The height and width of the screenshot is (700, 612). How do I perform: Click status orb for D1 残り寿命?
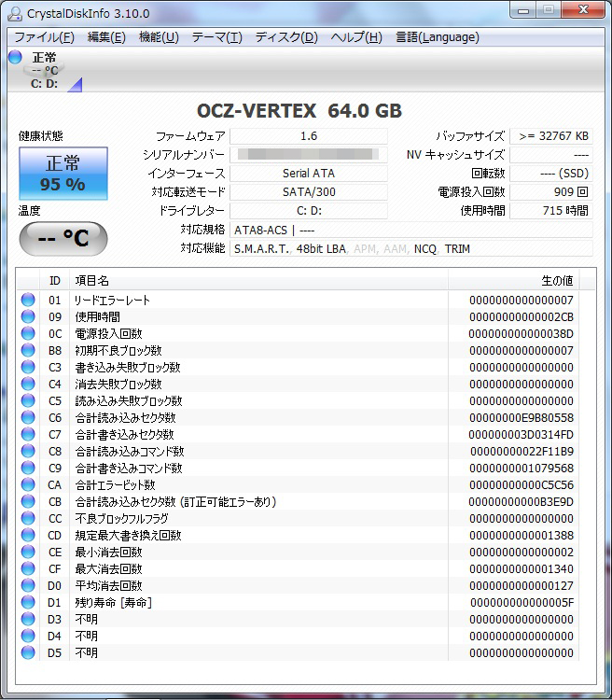pyautogui.click(x=28, y=602)
